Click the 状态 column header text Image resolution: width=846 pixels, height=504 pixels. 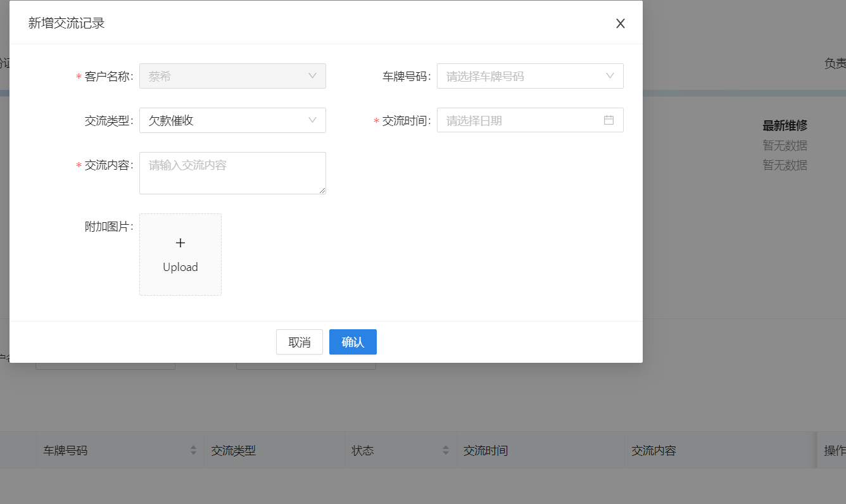363,451
